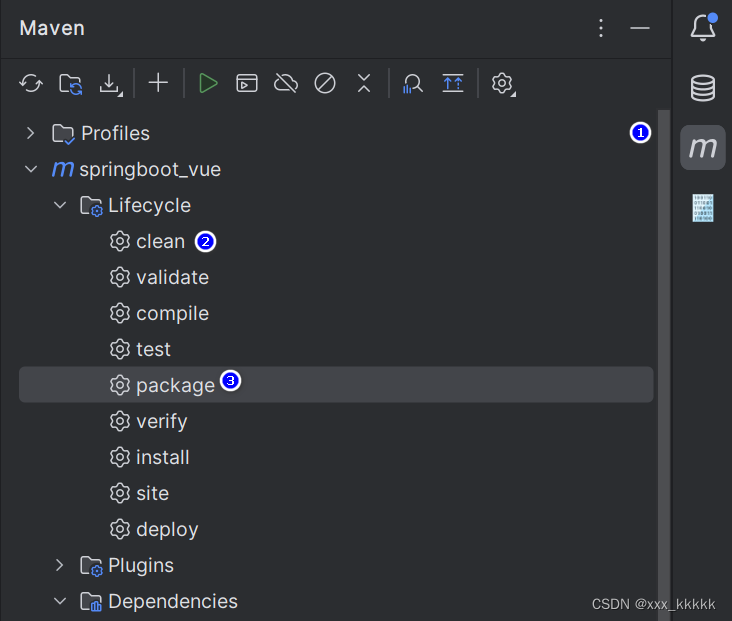732x621 pixels.
Task: Click Generate Sources and Update Folders icon
Action: pyautogui.click(x=70, y=84)
